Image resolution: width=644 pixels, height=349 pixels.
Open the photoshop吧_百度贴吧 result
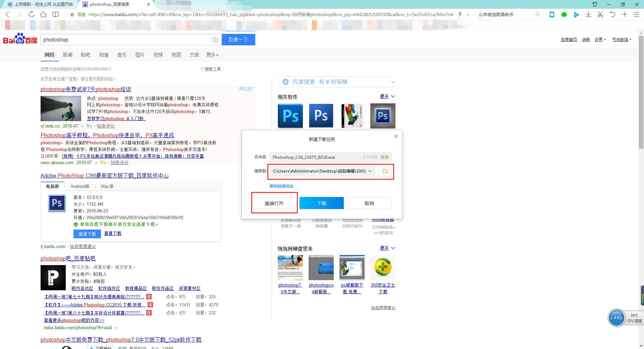pos(68,258)
